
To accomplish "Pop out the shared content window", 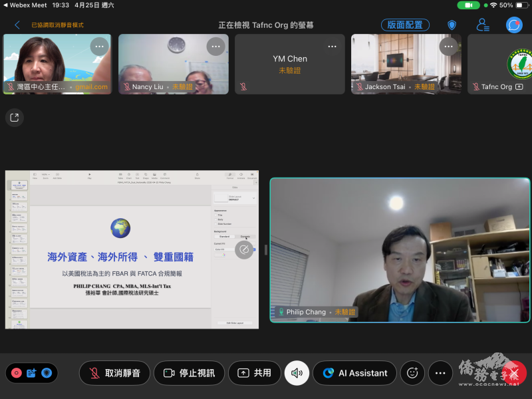I will (x=14, y=118).
